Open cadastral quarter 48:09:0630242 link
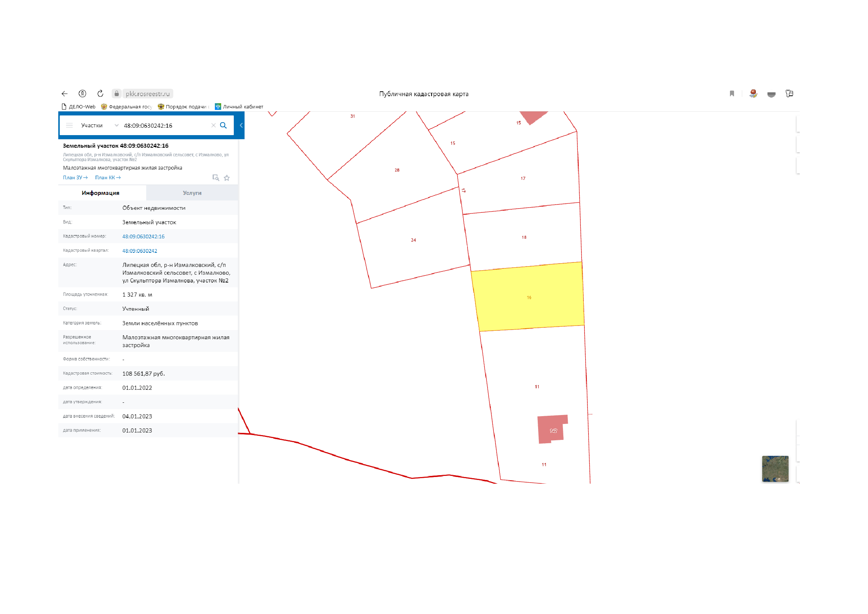 tap(140, 251)
